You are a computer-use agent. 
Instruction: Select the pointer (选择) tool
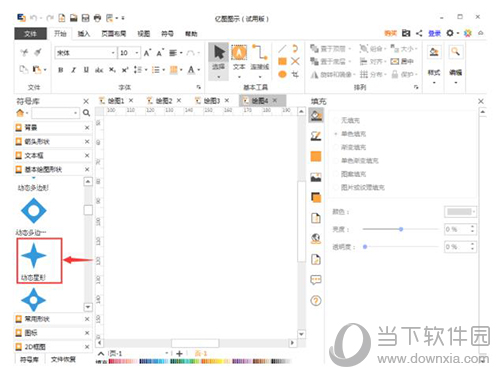point(219,62)
